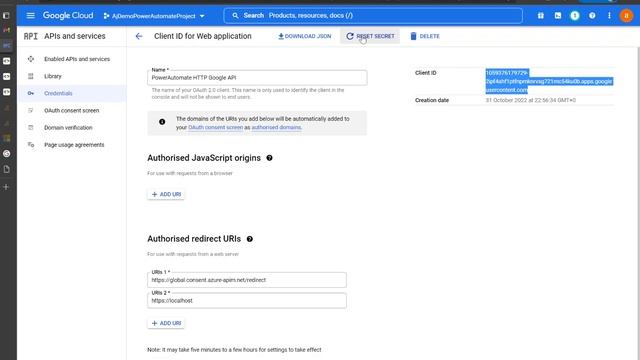Click the URIs 2 localhost field
Viewport: 640px width, 360px height.
point(247,301)
